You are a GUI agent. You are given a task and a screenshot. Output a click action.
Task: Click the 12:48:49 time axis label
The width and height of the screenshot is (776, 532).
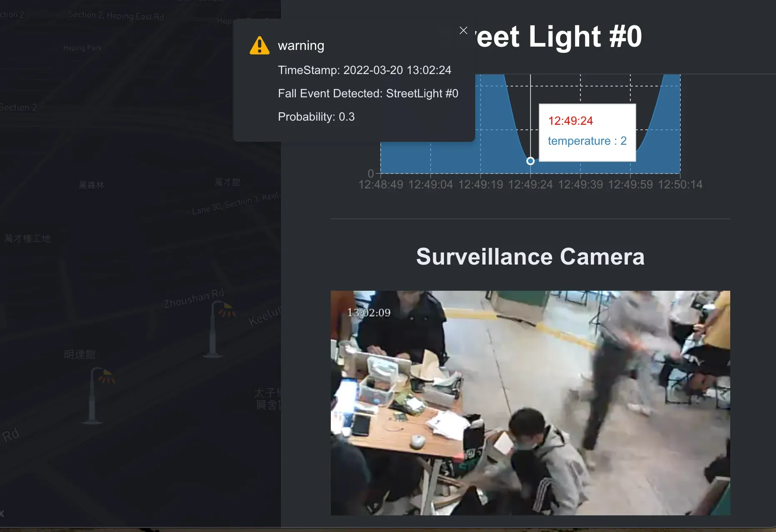[x=381, y=185]
